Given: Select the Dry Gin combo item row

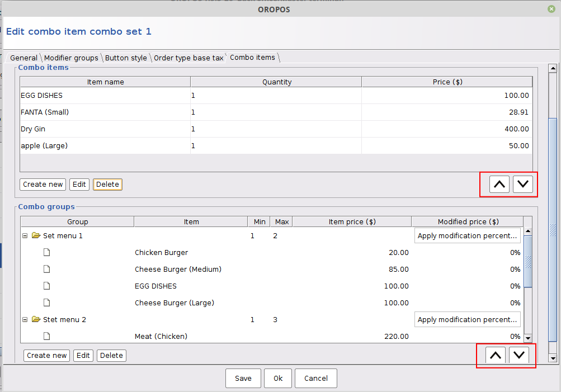Looking at the screenshot, I should pyautogui.click(x=276, y=129).
